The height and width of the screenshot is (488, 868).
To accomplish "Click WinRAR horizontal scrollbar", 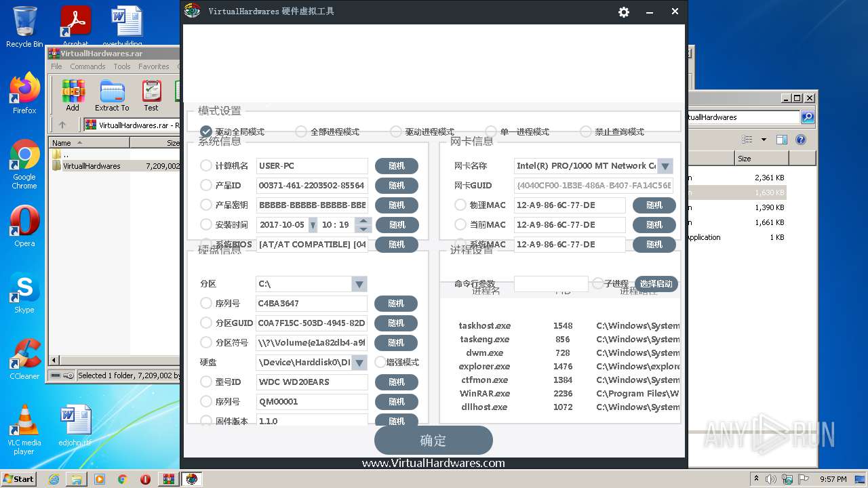I will [115, 361].
